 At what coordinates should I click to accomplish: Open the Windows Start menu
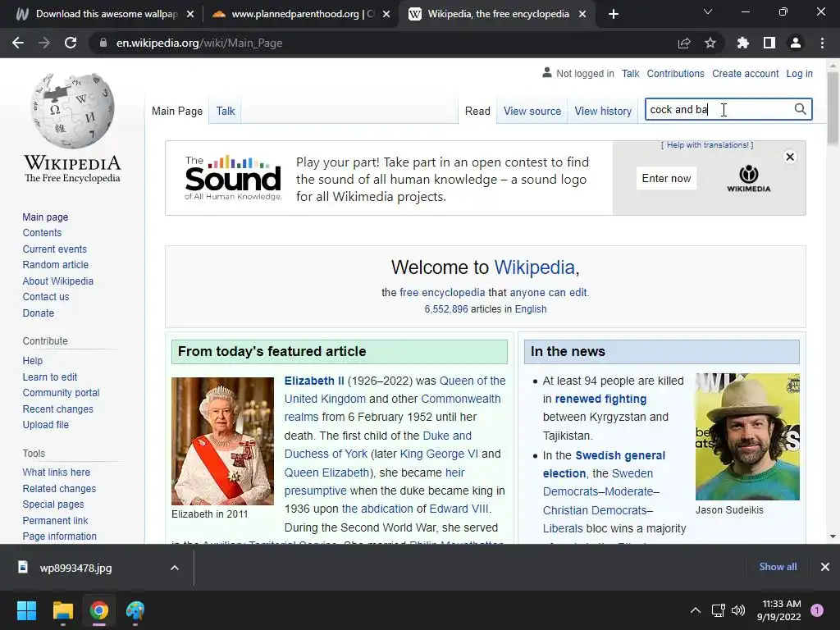[x=26, y=610]
